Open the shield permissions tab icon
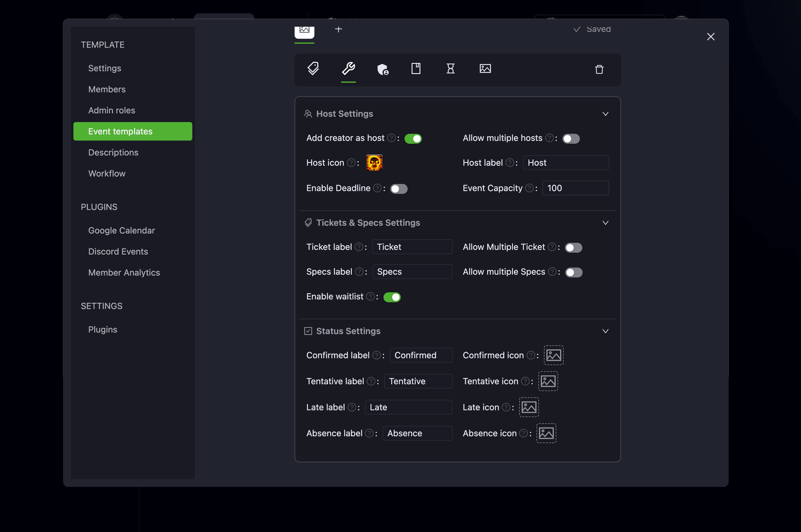 coord(382,69)
